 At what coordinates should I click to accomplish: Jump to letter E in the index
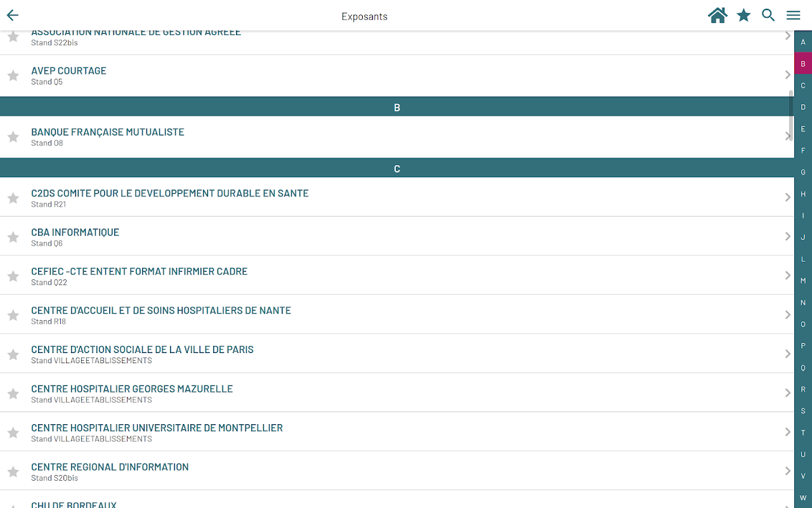[803, 129]
